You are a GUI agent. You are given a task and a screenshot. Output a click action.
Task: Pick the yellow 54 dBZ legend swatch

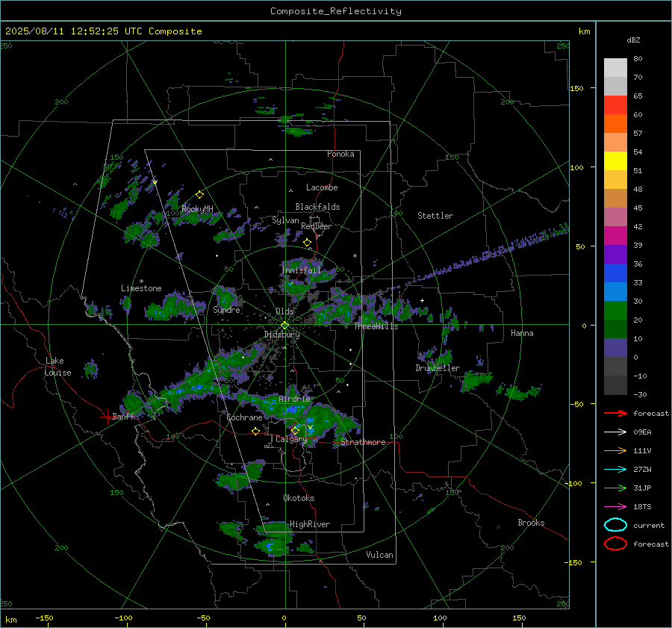(x=615, y=161)
